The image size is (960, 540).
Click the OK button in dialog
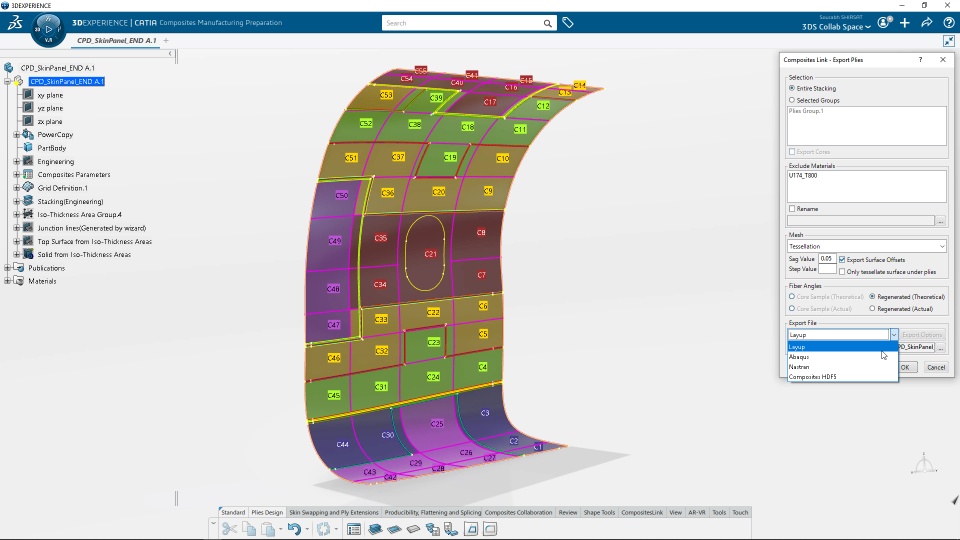tap(907, 367)
